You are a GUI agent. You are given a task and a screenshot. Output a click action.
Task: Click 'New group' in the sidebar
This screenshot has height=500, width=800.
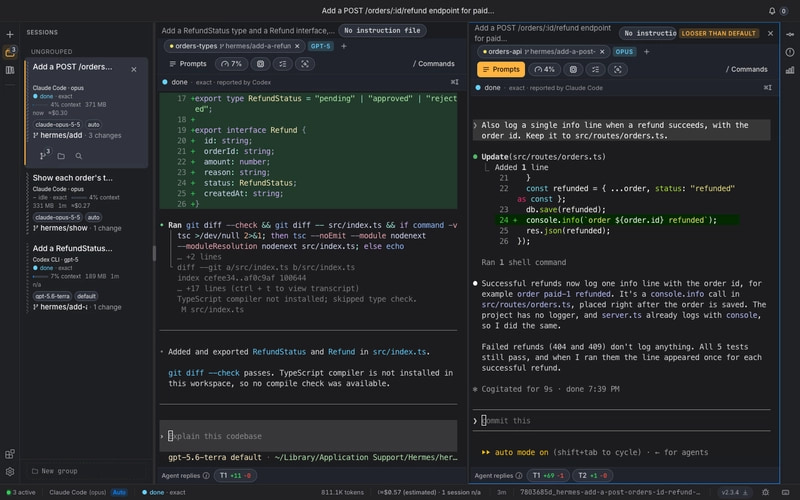pyautogui.click(x=55, y=471)
